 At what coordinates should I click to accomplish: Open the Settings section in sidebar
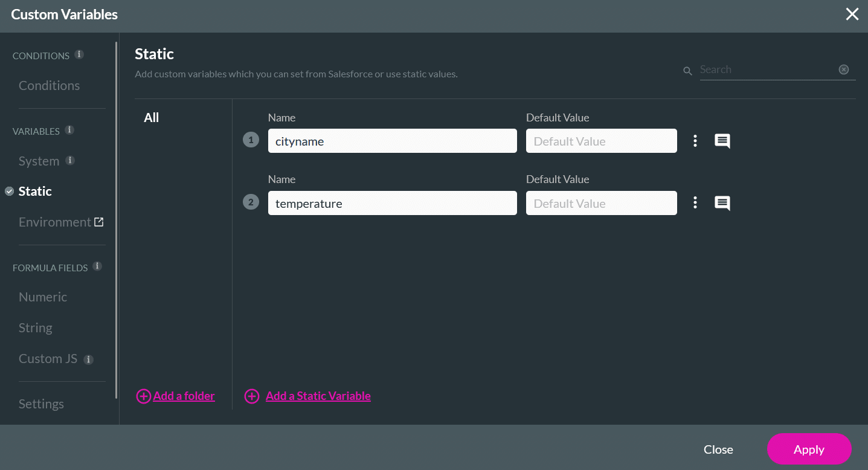click(x=41, y=404)
